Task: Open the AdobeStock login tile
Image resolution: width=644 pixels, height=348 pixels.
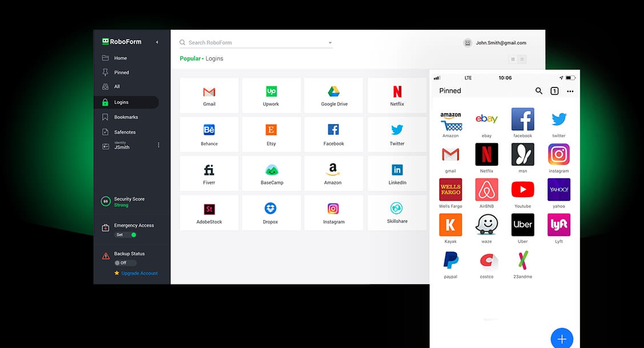Action: click(x=209, y=213)
